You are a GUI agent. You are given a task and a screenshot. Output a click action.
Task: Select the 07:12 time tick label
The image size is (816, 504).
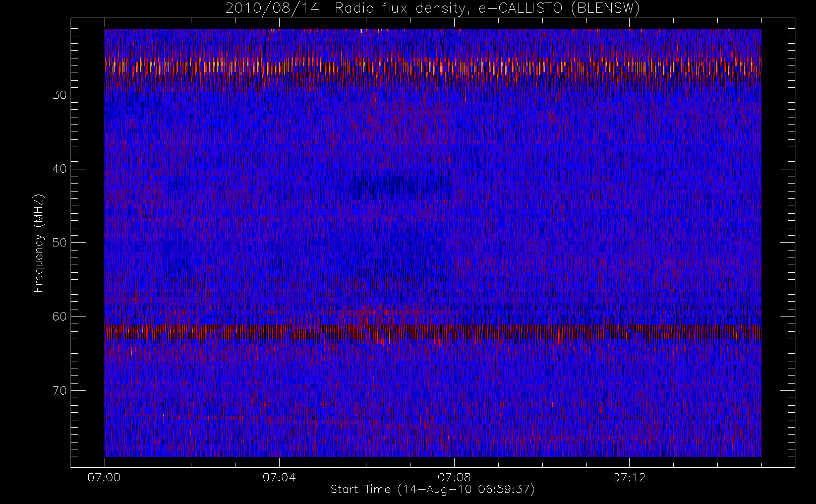pyautogui.click(x=629, y=477)
